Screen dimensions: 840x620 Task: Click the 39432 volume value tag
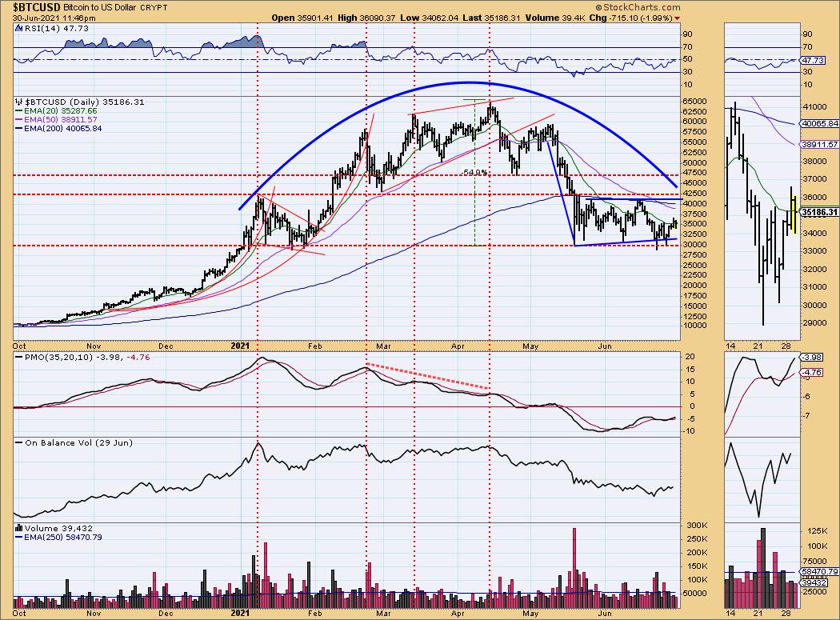coord(814,582)
